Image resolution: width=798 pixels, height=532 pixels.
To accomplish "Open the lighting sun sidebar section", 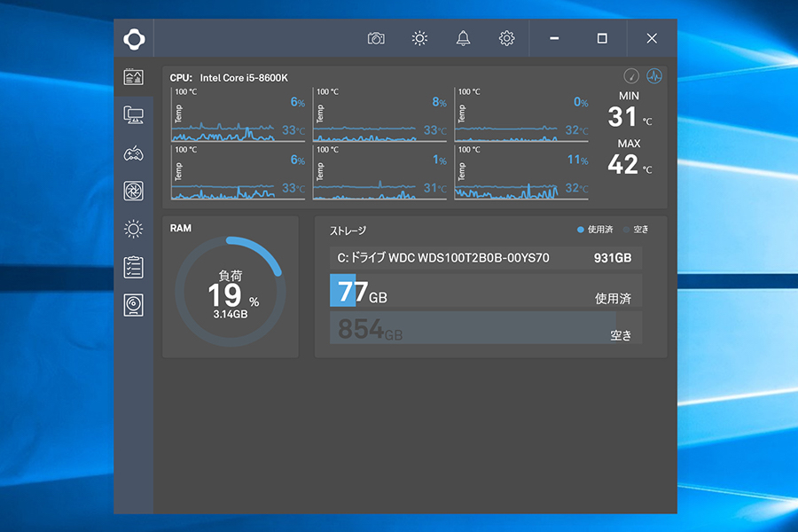I will pyautogui.click(x=133, y=229).
